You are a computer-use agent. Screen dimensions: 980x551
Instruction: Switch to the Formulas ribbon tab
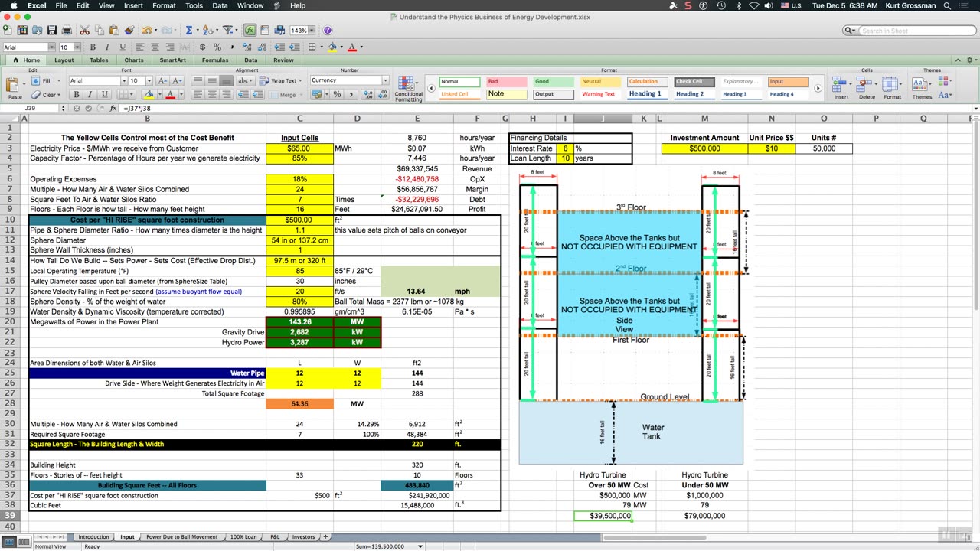214,60
